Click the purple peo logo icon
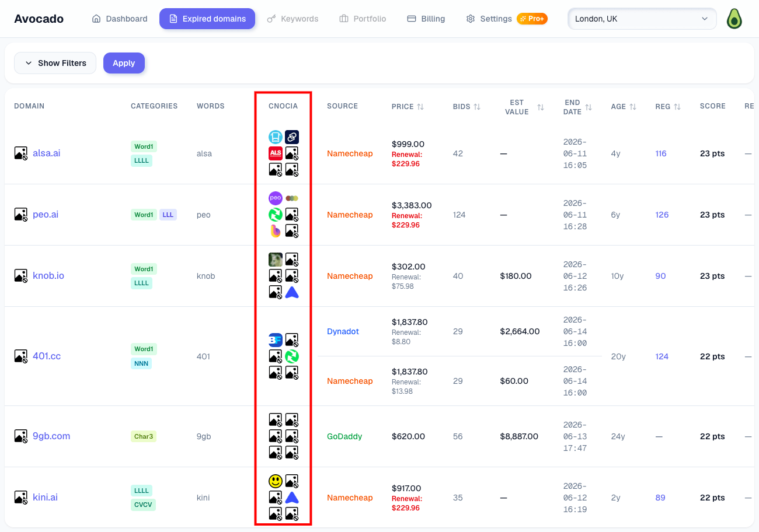 [x=276, y=198]
